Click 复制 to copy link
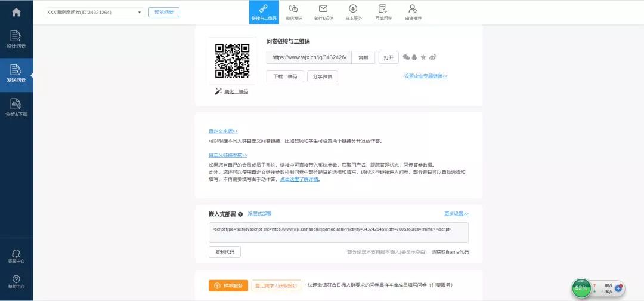The image size is (644, 301). pyautogui.click(x=363, y=57)
